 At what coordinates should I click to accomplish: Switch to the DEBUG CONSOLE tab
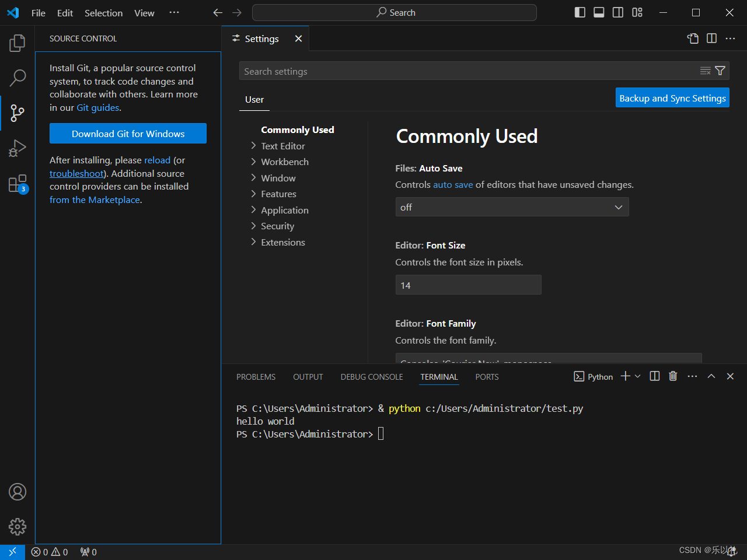click(371, 377)
